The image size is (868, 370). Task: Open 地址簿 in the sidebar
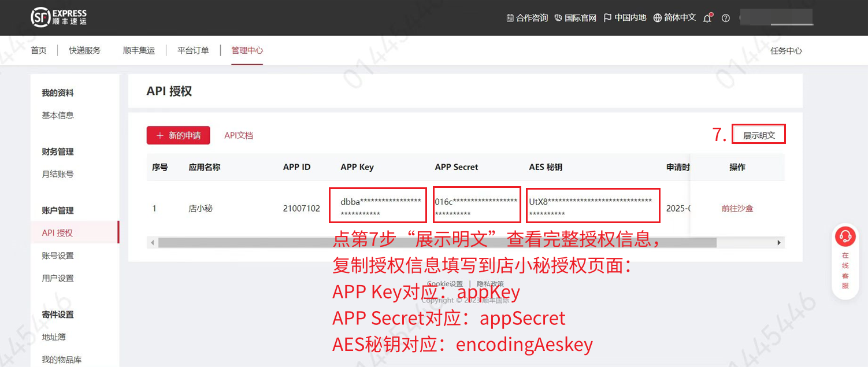pyautogui.click(x=54, y=337)
